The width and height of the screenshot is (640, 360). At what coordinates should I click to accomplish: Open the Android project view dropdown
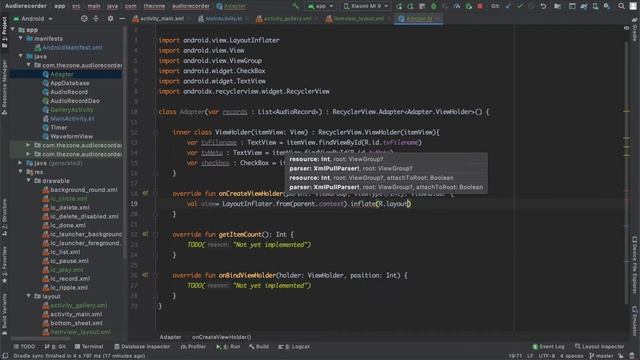pos(33,18)
